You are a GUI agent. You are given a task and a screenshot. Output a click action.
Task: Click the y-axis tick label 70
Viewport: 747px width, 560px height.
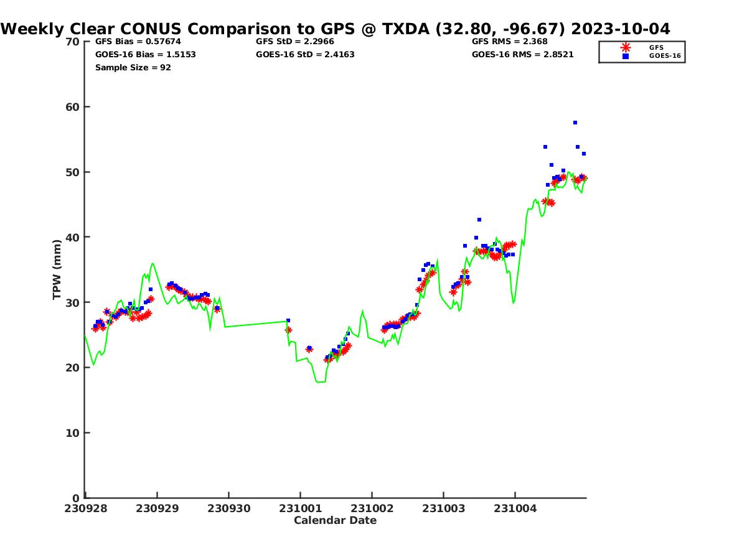click(73, 42)
